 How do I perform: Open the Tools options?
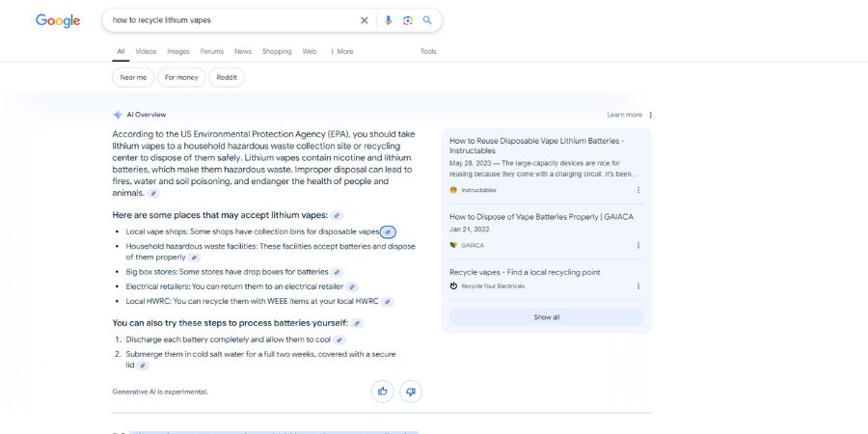tap(428, 51)
